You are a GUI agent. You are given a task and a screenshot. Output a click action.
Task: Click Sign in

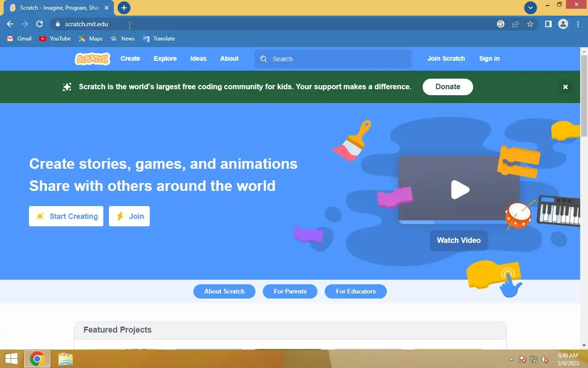coord(489,58)
